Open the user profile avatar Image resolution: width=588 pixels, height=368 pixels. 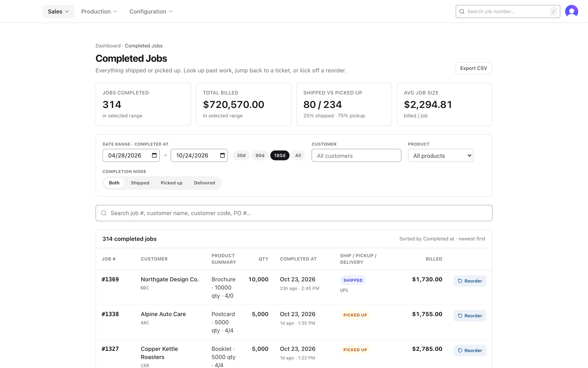571,11
